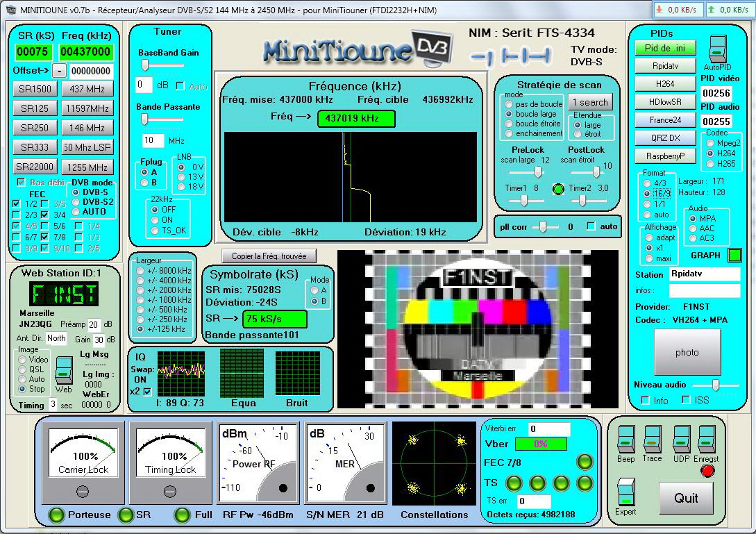Click the '1 search' button
Image resolution: width=756 pixels, height=534 pixels.
pos(590,102)
